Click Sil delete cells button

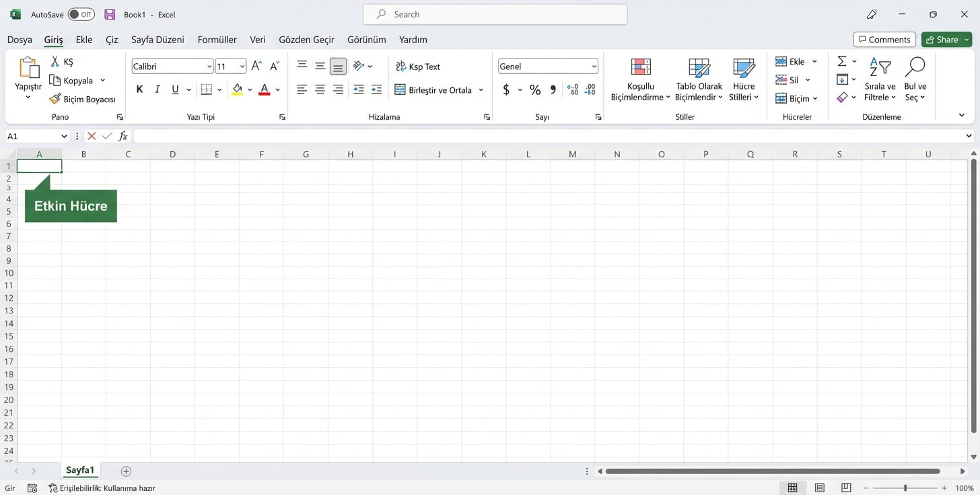pyautogui.click(x=788, y=80)
